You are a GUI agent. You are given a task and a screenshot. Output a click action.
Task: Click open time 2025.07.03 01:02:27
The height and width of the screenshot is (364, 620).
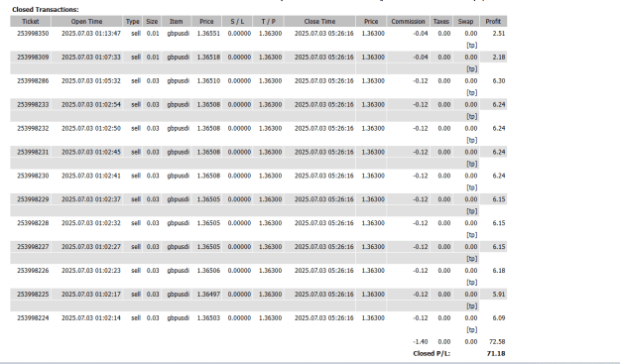tap(91, 247)
